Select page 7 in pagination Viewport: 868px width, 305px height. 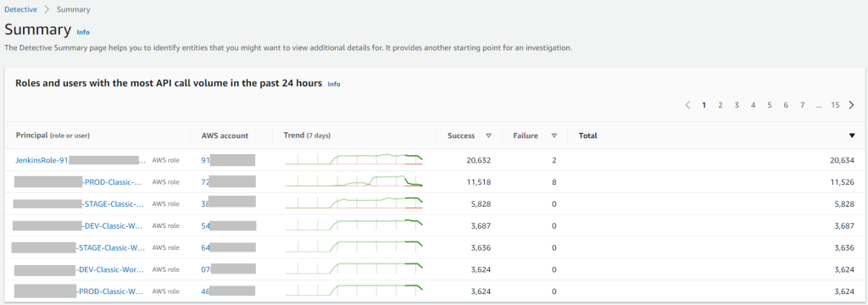802,104
